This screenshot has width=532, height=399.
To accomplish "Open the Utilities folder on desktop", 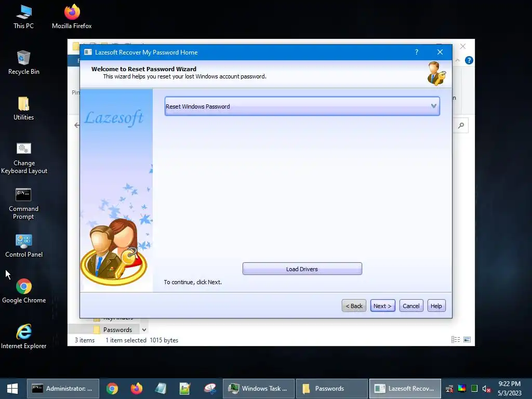I will [23, 108].
